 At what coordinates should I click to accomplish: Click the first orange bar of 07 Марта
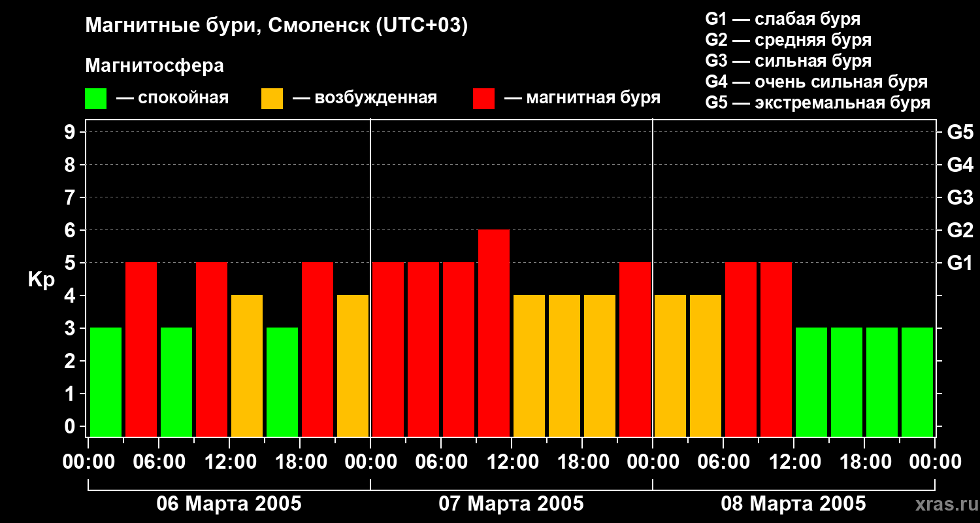(529, 366)
